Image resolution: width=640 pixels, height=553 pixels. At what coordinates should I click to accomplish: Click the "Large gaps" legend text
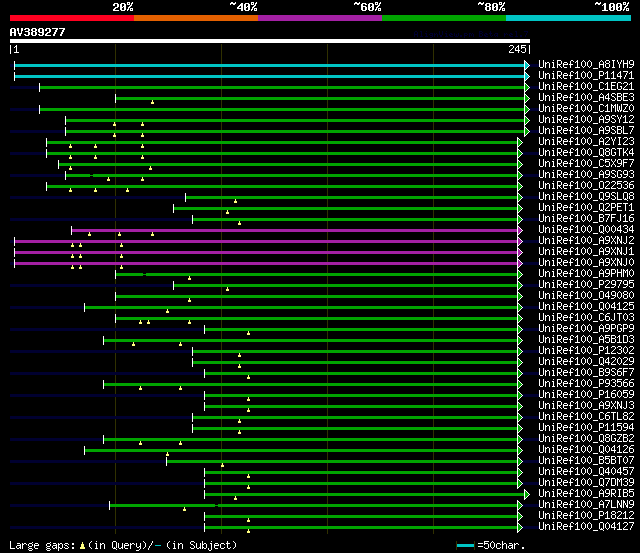click(x=42, y=545)
